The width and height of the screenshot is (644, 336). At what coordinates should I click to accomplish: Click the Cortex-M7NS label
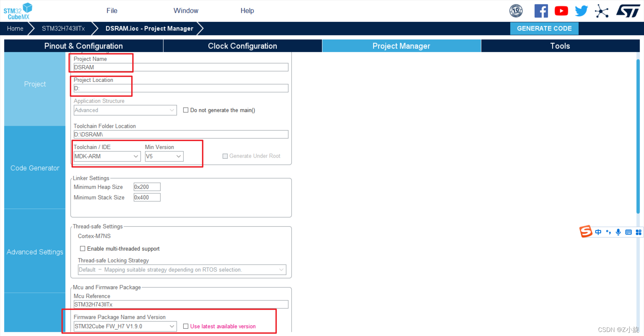point(94,236)
